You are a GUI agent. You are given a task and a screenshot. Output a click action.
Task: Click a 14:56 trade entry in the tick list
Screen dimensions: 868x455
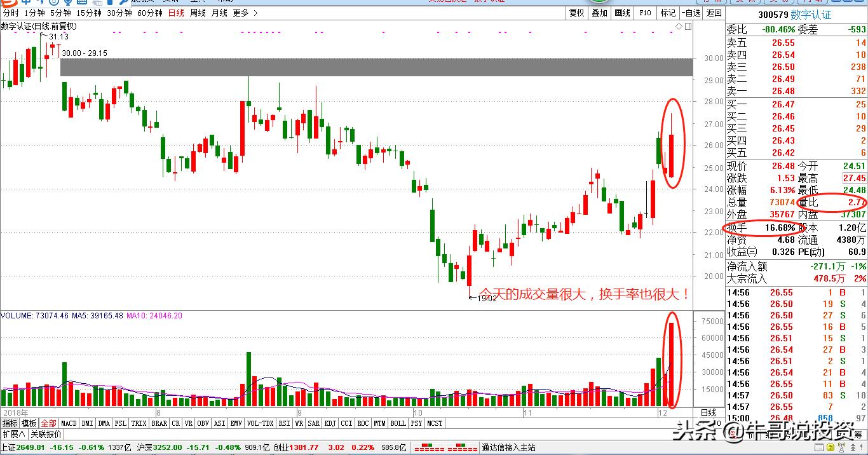pos(763,292)
